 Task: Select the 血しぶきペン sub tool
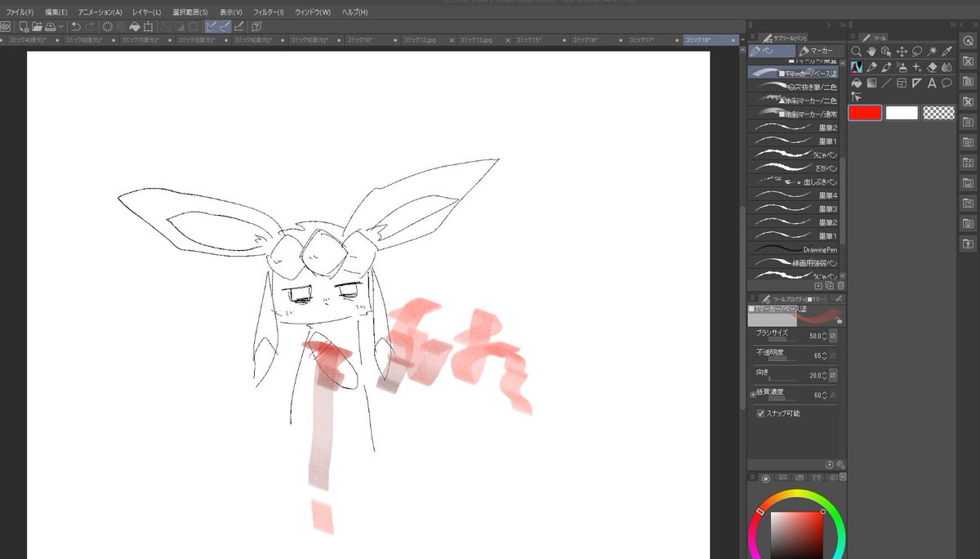pos(793,181)
